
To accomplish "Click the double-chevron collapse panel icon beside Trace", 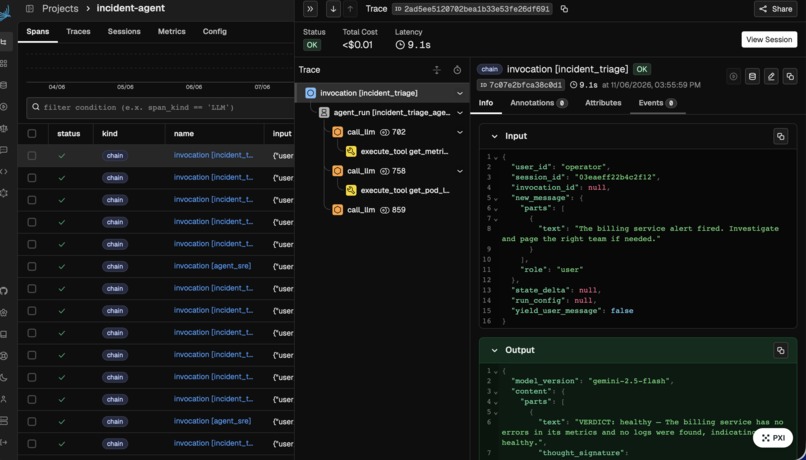I will (x=310, y=9).
